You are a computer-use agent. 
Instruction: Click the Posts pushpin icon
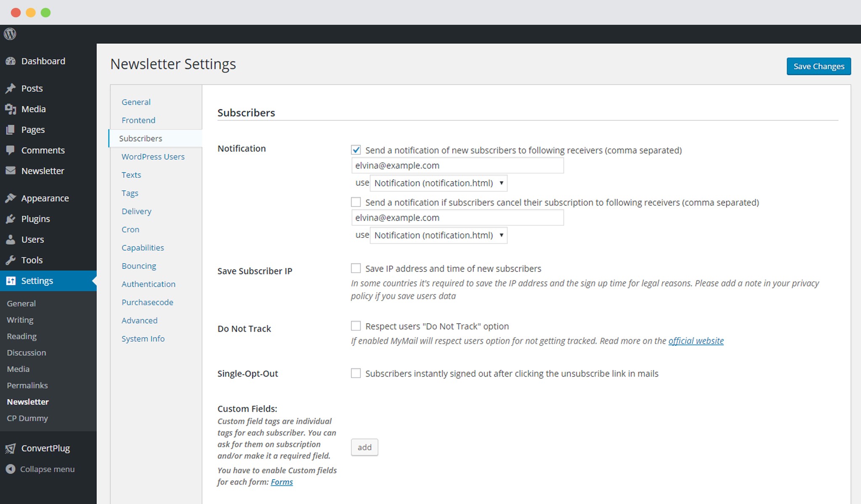pos(11,89)
